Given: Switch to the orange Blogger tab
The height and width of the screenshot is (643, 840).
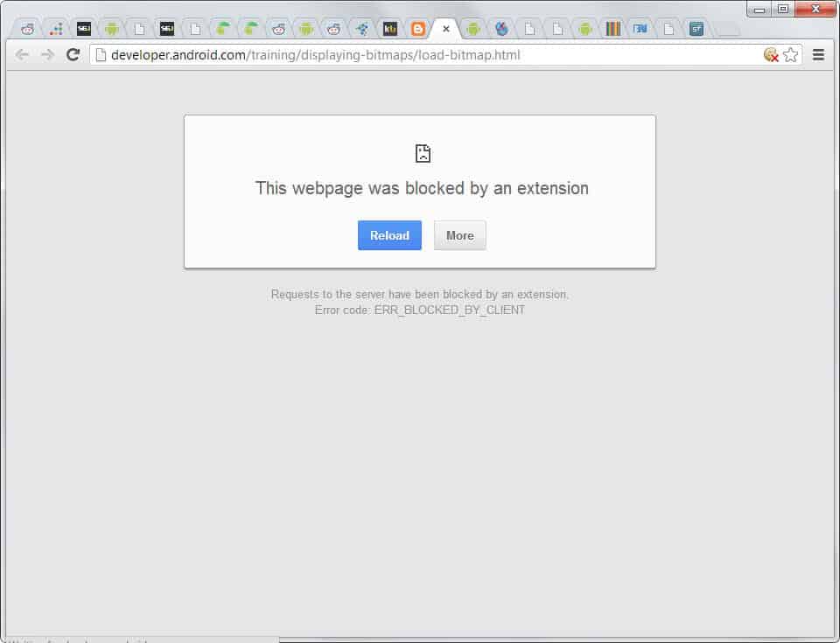Looking at the screenshot, I should tap(418, 29).
